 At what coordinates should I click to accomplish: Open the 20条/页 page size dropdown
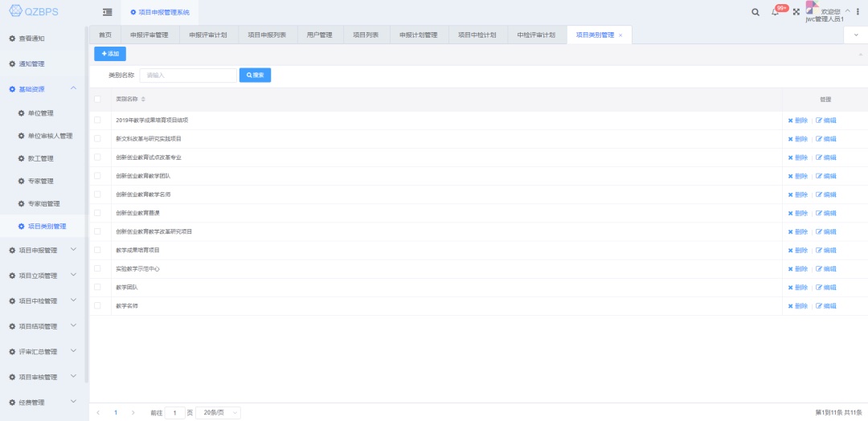coord(218,412)
